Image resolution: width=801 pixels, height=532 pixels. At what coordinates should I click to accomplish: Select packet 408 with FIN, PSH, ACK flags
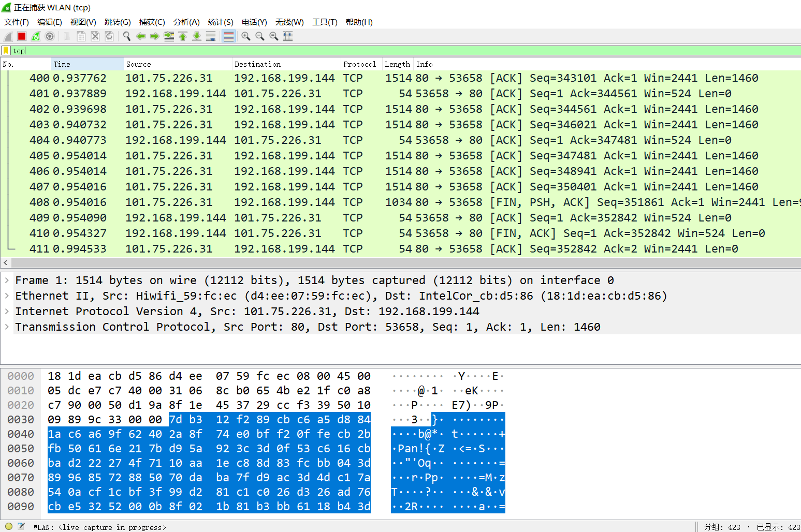[x=401, y=202]
